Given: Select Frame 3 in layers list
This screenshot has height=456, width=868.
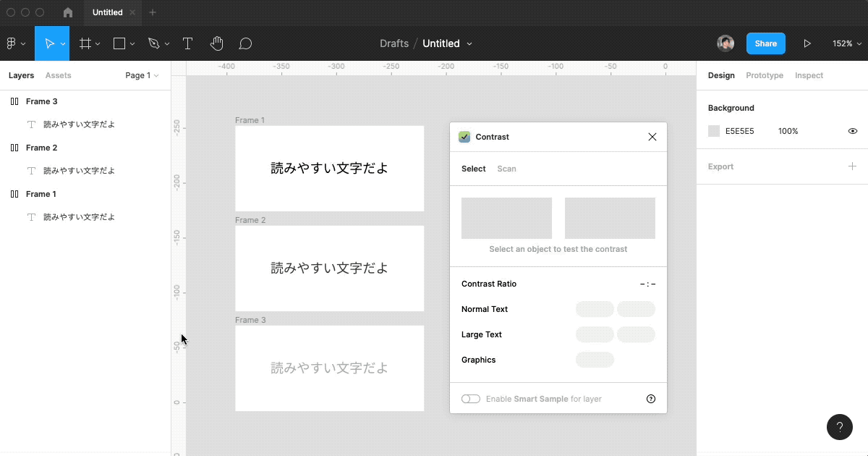Looking at the screenshot, I should (41, 101).
